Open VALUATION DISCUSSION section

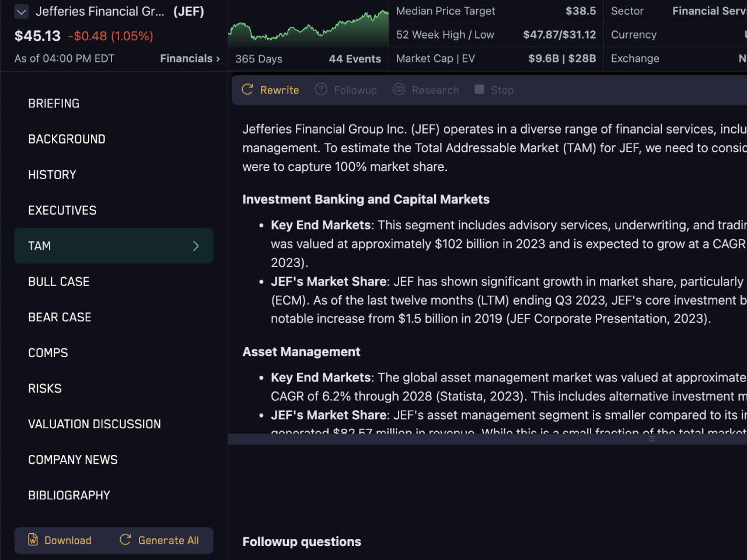click(x=114, y=423)
